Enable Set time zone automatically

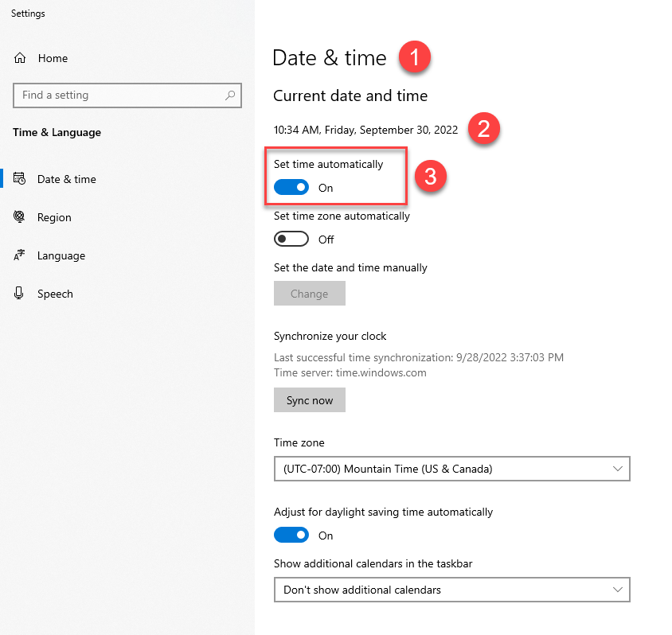tap(291, 239)
